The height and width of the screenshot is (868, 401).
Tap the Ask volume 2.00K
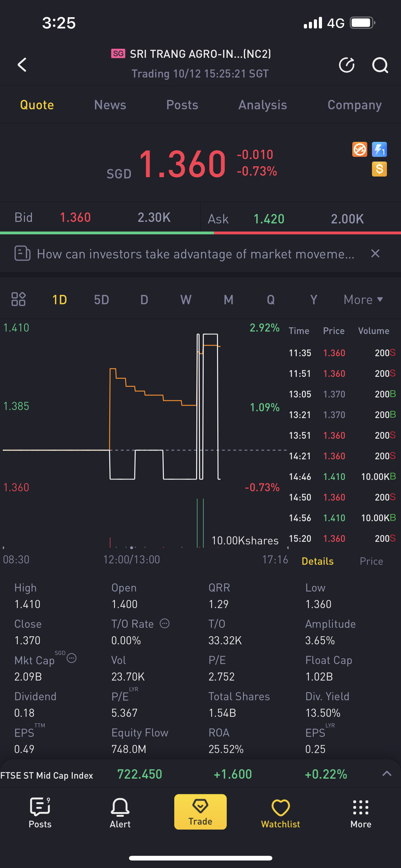pyautogui.click(x=347, y=219)
